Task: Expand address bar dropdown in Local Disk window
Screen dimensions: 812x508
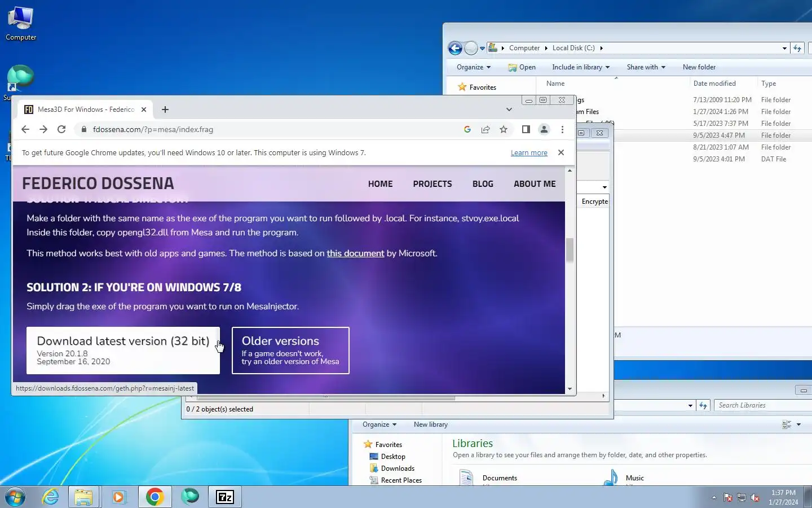Action: click(784, 49)
